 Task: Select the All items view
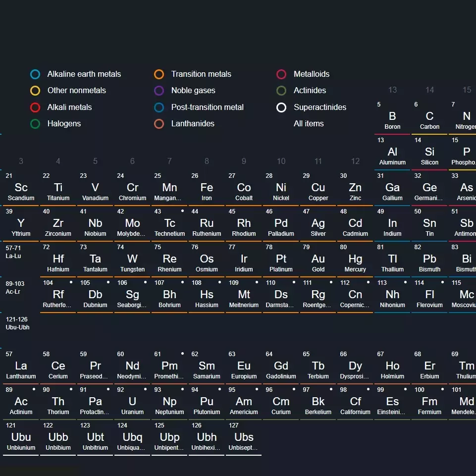[x=309, y=123]
